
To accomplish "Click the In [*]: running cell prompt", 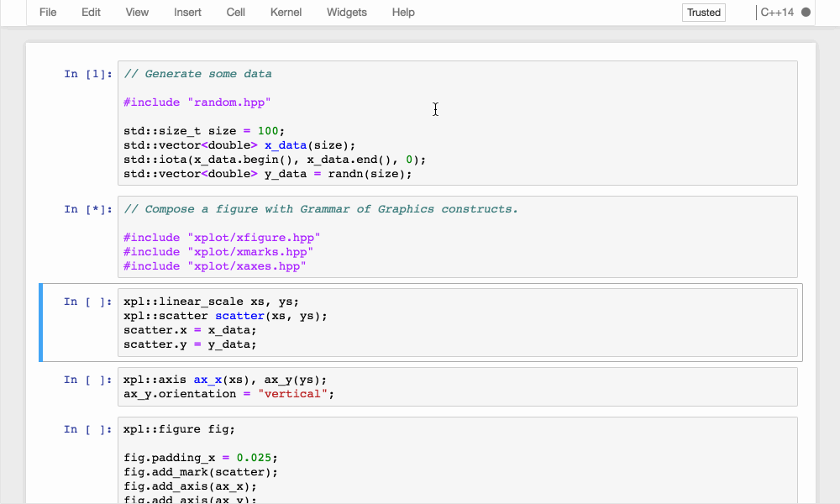I will click(88, 209).
